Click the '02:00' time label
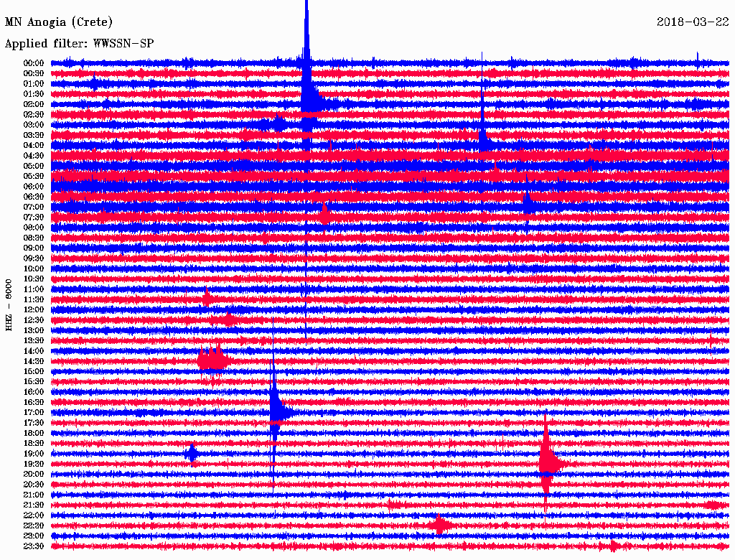The height and width of the screenshot is (560, 735). (33, 104)
